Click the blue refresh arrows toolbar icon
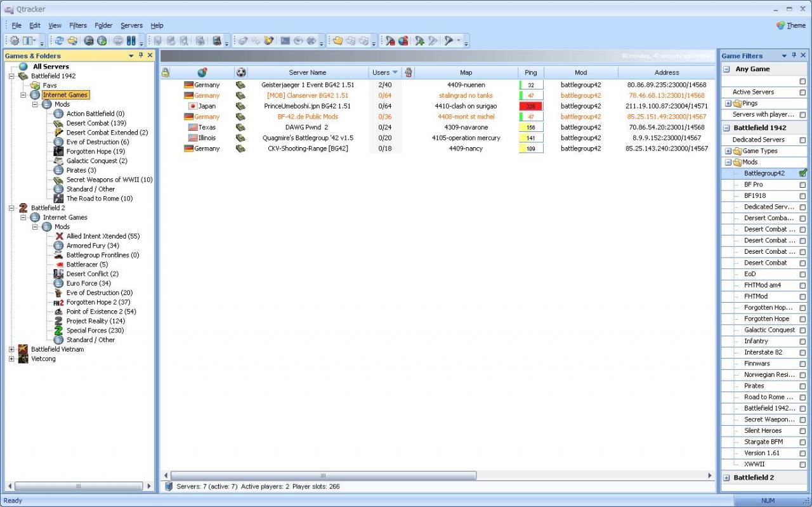Screen dimensions: 812x507 (x=59, y=41)
